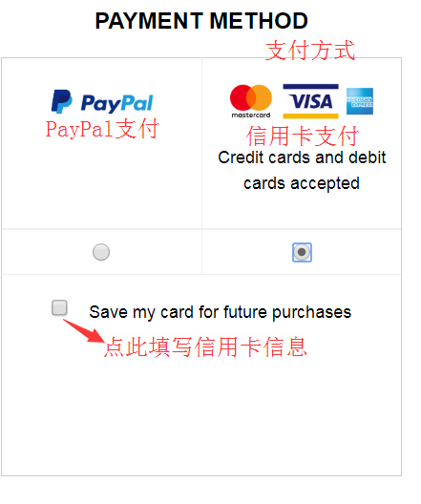Screen dimensions: 421x504
Task: Click the American Express logo
Action: (x=360, y=101)
